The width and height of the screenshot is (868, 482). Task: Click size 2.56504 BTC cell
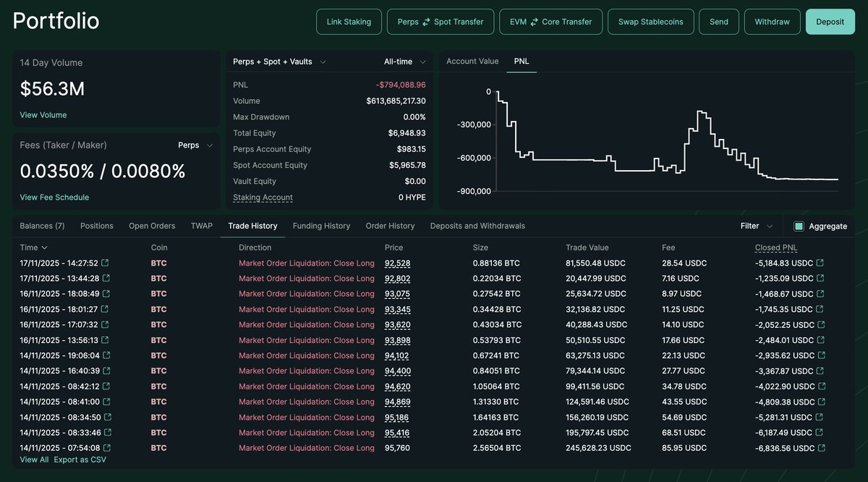pyautogui.click(x=497, y=448)
